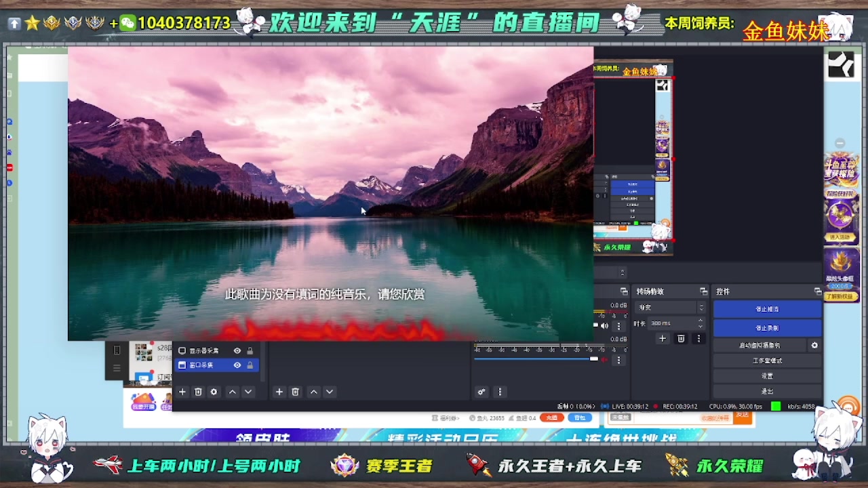Add a new source with the plus icon
Viewport: 868px width, 488px height.
tap(182, 392)
